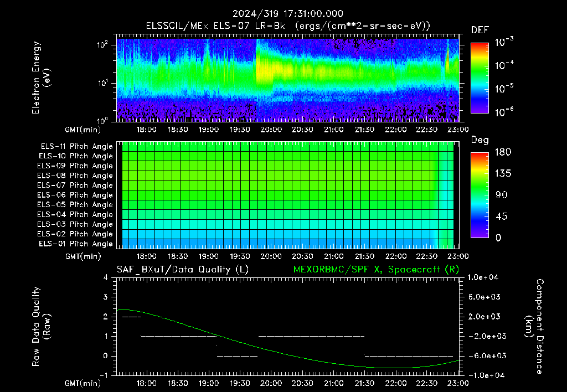Click the 2.0e+03 tick on distance axis

(484, 317)
